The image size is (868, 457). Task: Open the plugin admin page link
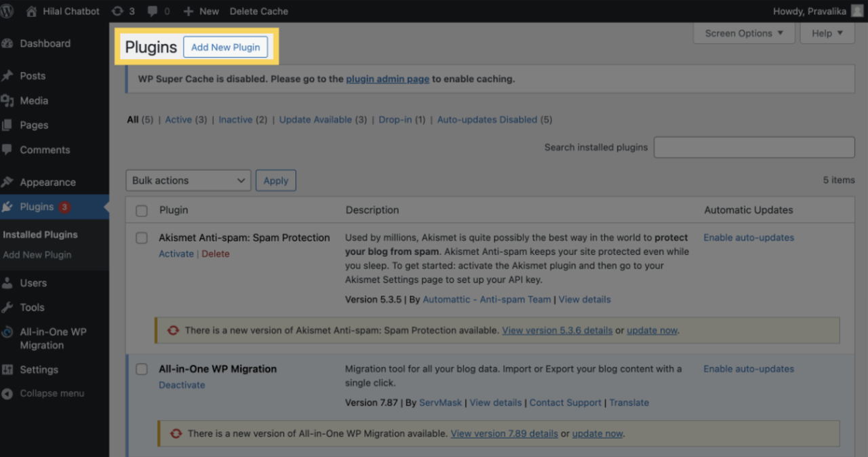[387, 79]
